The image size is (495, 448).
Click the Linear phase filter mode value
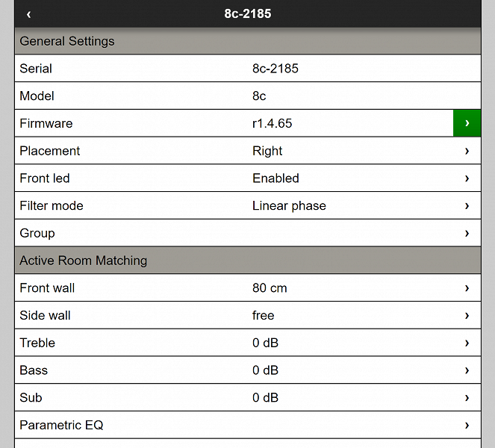click(289, 206)
